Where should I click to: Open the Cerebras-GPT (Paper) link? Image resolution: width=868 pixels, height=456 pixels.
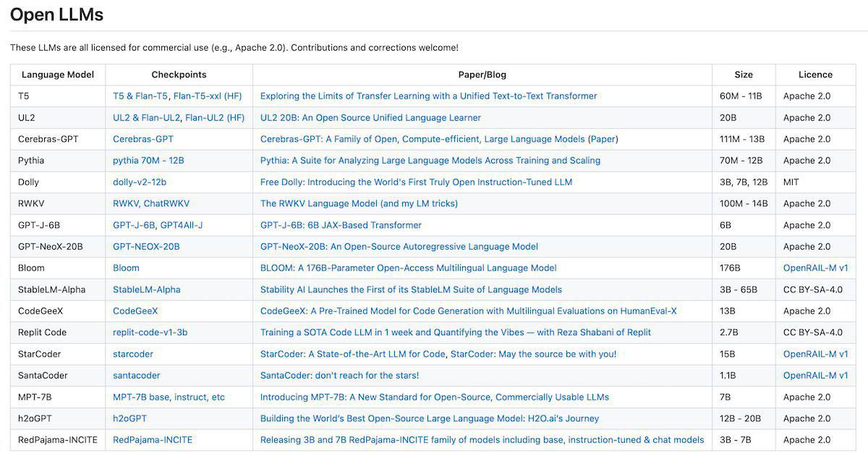603,139
